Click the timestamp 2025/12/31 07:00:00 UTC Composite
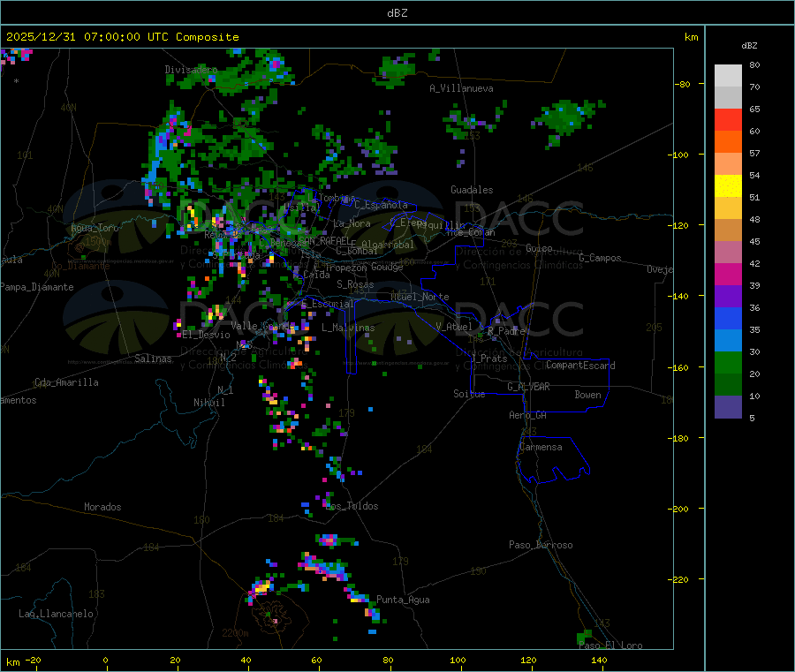 point(122,37)
